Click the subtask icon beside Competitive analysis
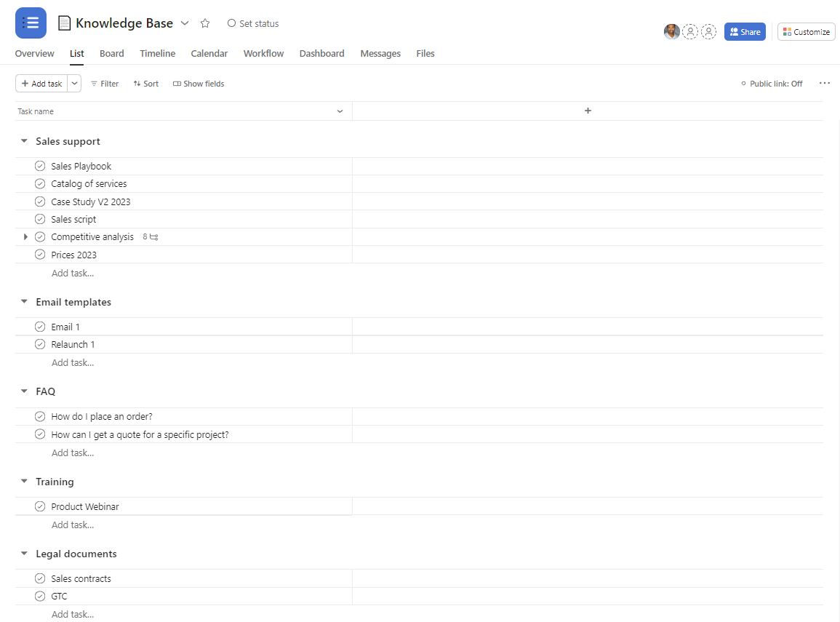840x622 pixels. pos(153,237)
